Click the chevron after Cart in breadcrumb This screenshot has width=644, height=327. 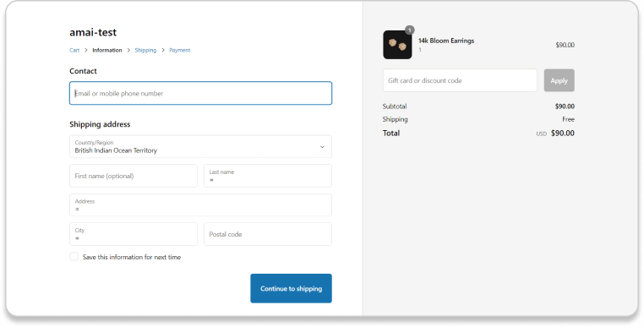click(86, 50)
